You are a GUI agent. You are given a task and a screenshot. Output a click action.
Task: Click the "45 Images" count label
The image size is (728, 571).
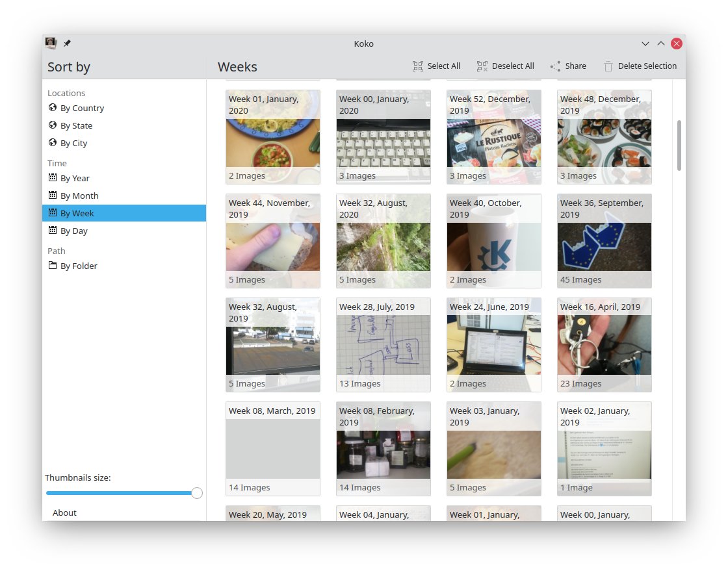click(580, 280)
